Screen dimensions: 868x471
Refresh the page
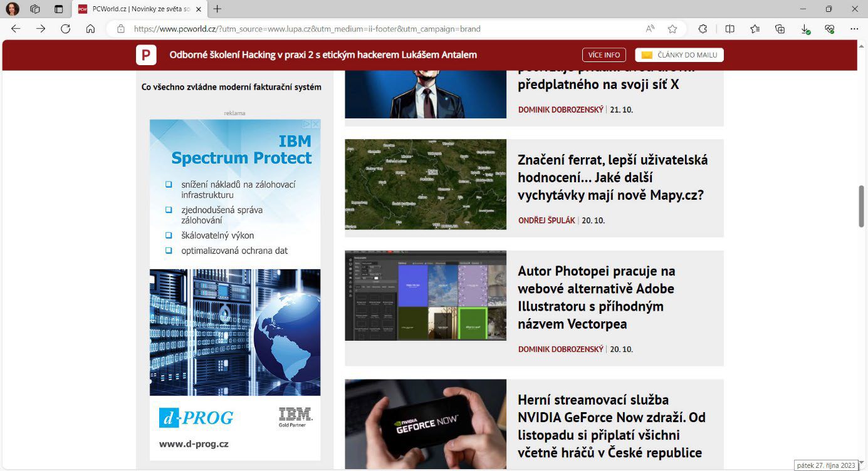(x=65, y=29)
